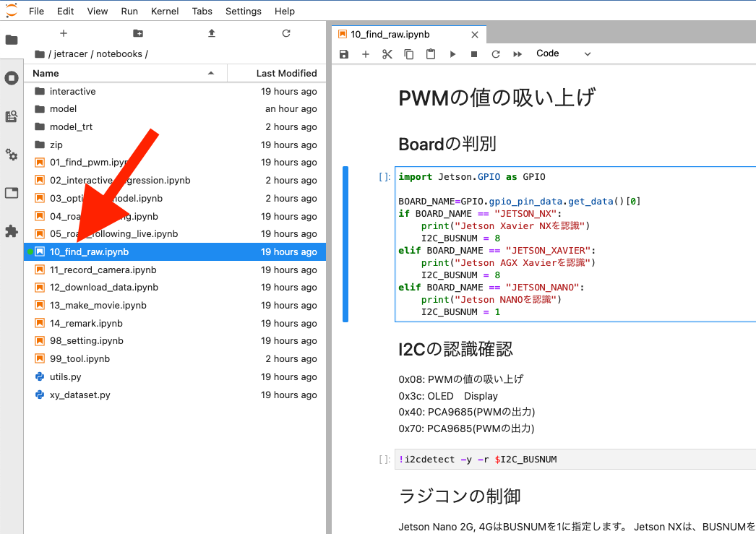Select utils.py file

click(175, 376)
